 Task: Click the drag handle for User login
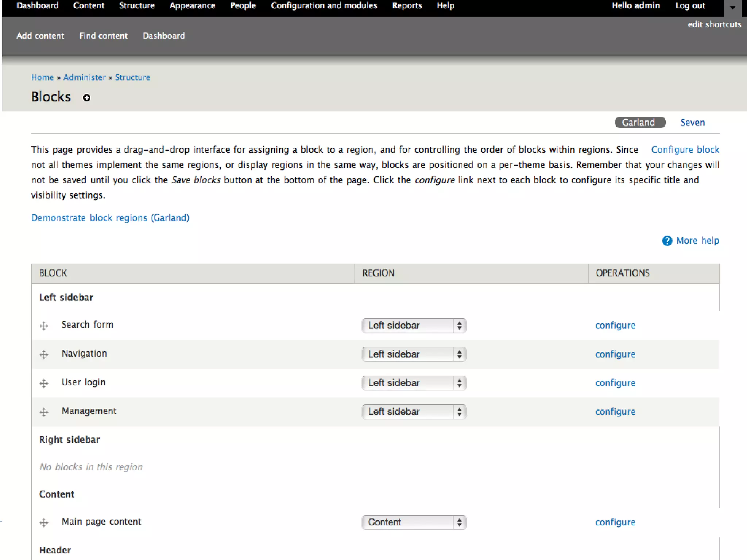click(x=44, y=383)
